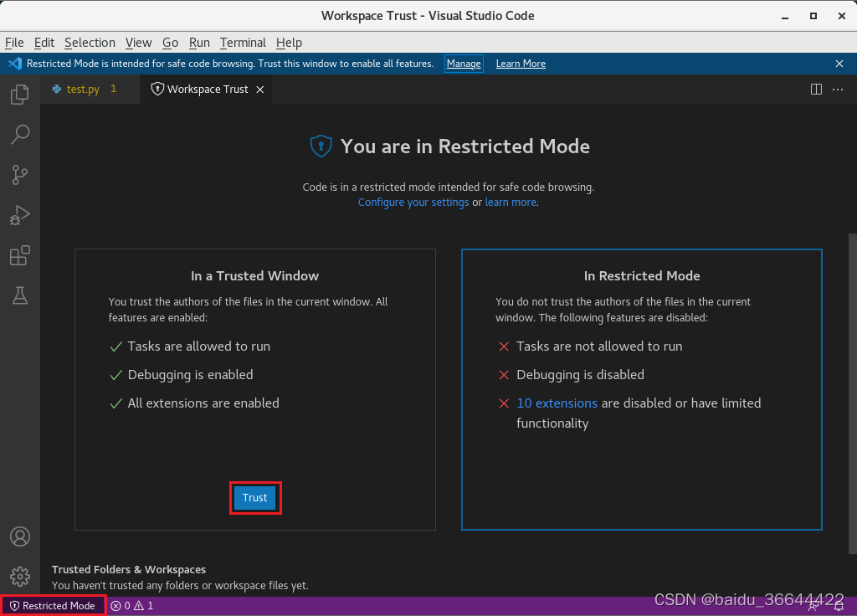Viewport: 857px width, 616px height.
Task: Open the Configure your settings link
Action: coord(413,203)
